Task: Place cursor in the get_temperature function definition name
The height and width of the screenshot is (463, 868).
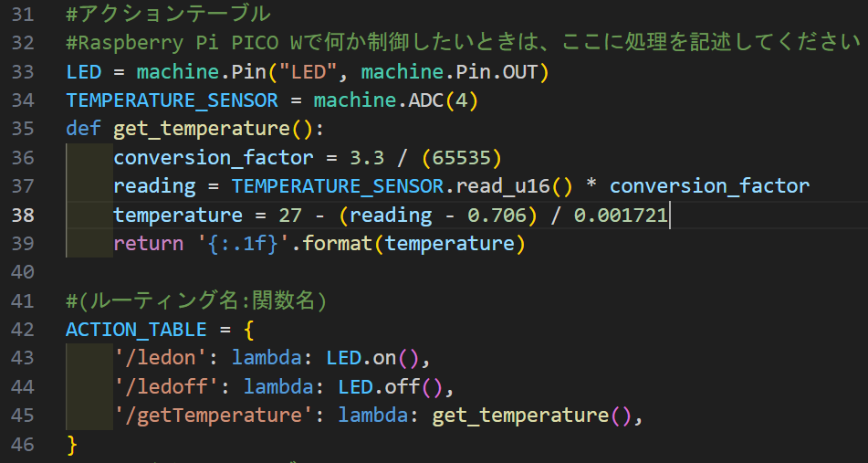Action: 202,129
